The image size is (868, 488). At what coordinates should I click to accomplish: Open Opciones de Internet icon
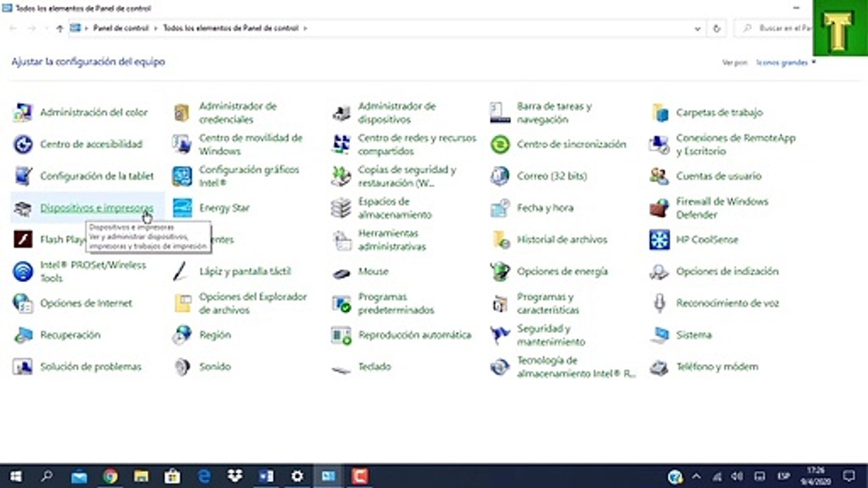[x=23, y=303]
